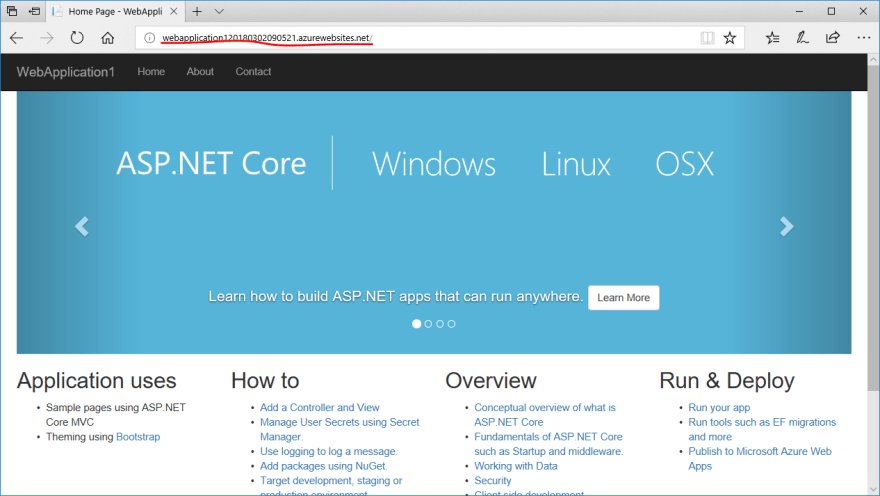Open the Bootstrap link
This screenshot has width=880, height=496.
tap(138, 437)
